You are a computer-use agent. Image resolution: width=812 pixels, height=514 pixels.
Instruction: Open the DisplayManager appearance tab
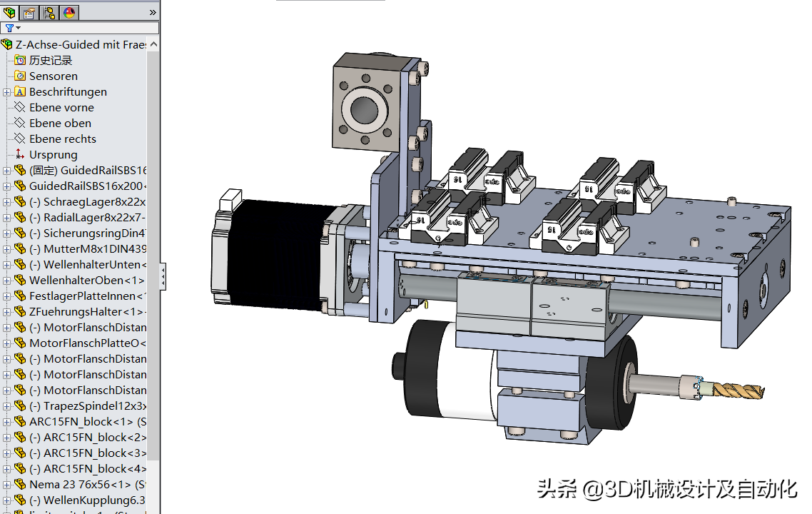(x=69, y=12)
